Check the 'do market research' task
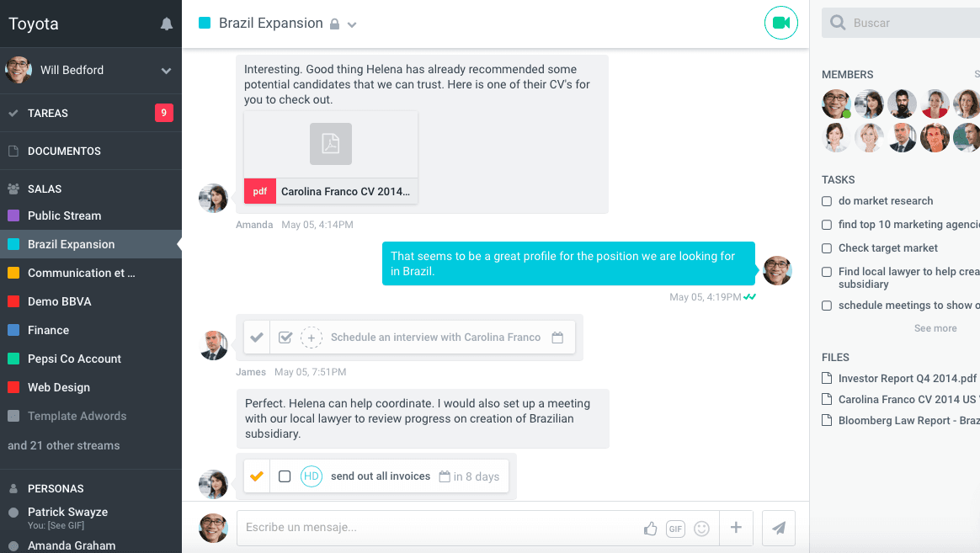This screenshot has height=553, width=980. coord(827,201)
